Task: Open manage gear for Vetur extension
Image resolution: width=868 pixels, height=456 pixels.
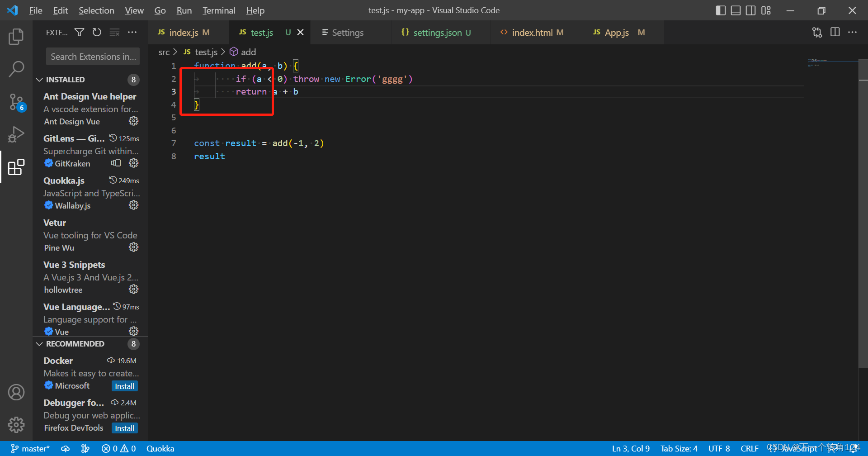Action: click(x=133, y=247)
